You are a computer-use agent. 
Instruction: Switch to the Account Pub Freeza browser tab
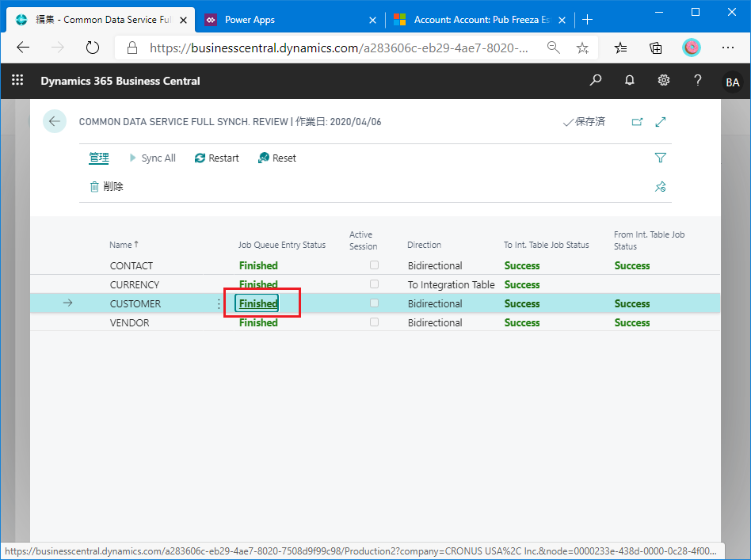point(479,20)
